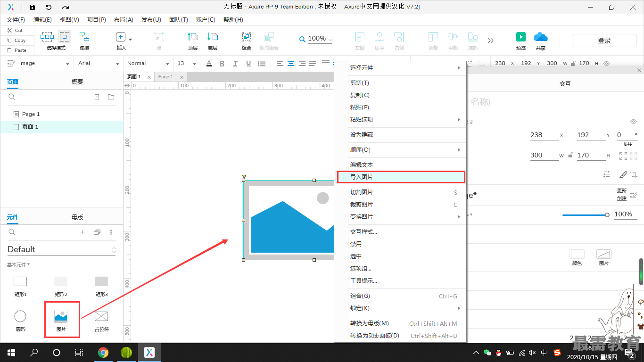Switch to the 概要 tab
This screenshot has width=644, height=362.
point(77,82)
